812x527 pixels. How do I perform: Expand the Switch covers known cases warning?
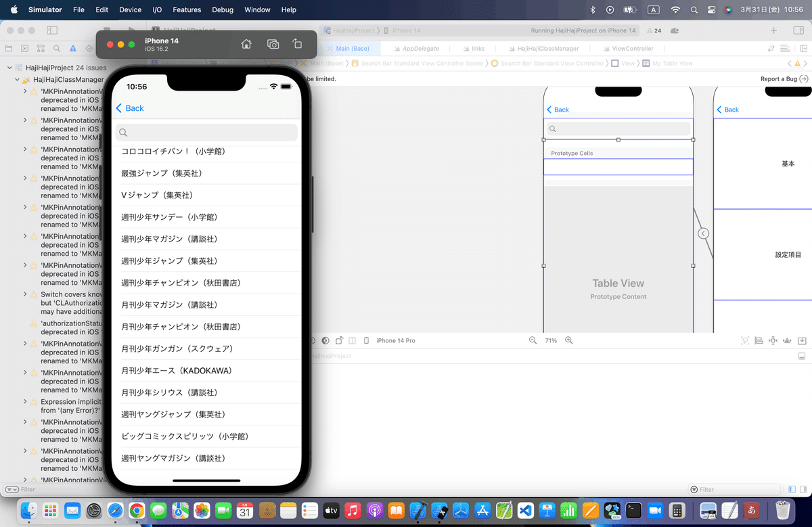tap(25, 294)
